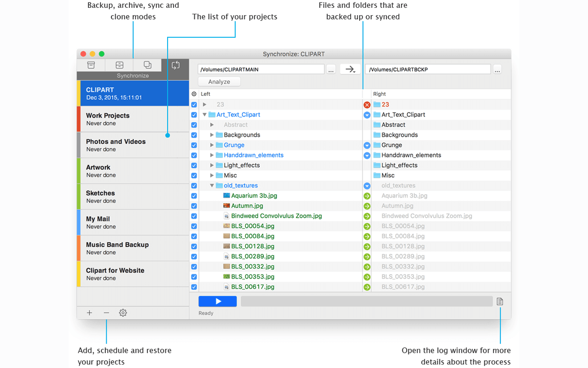Click blue sync icon for Handdrawn_elements

pos(367,156)
